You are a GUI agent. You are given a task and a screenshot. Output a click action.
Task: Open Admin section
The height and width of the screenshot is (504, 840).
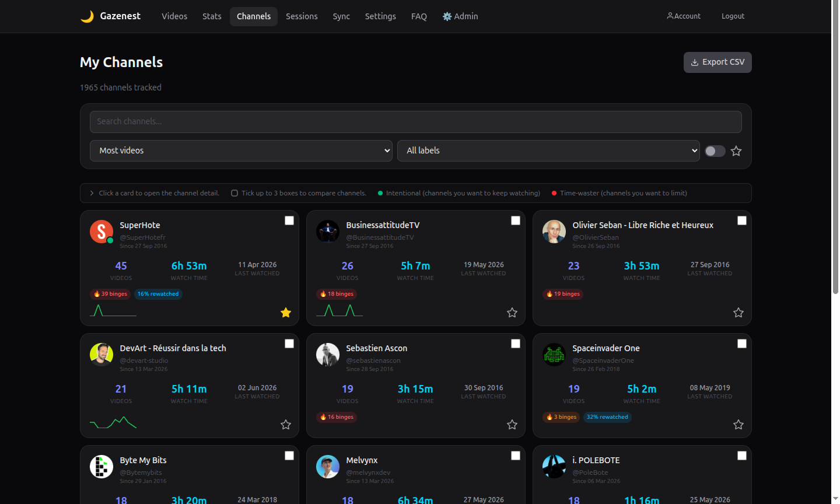click(460, 16)
